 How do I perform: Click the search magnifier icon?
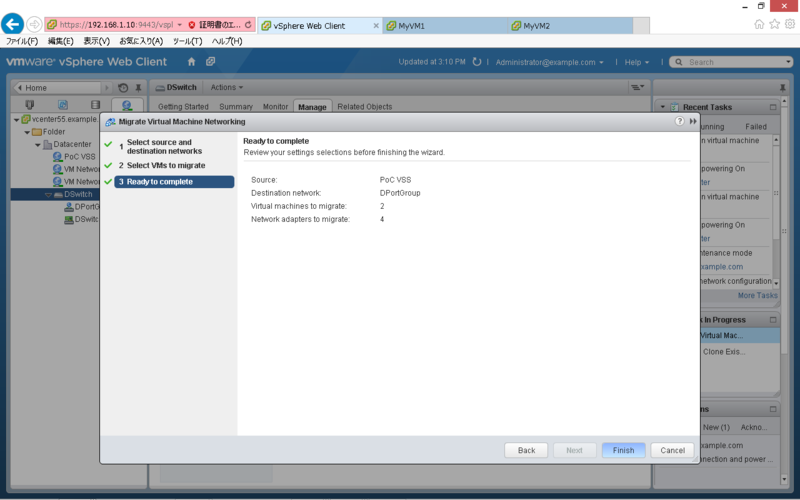[679, 62]
